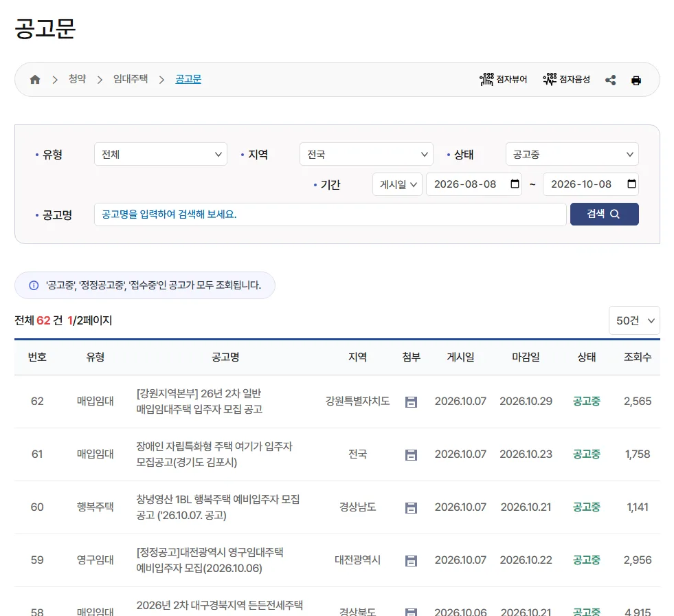This screenshot has width=674, height=616.
Task: Open the 점자뷰어 braille viewer
Action: coord(503,80)
